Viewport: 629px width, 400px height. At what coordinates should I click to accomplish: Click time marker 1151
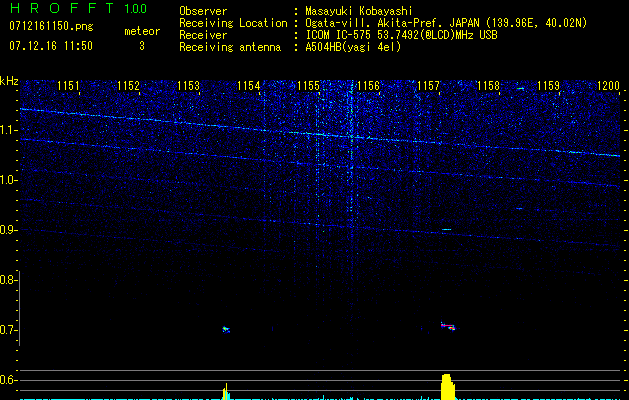coord(68,85)
